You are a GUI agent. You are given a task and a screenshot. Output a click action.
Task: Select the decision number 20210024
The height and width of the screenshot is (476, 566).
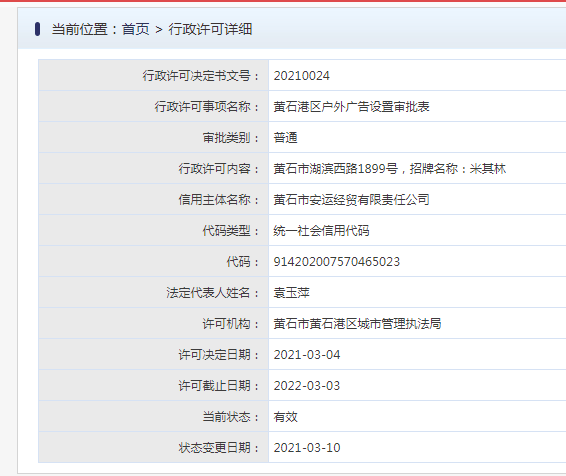[301, 76]
